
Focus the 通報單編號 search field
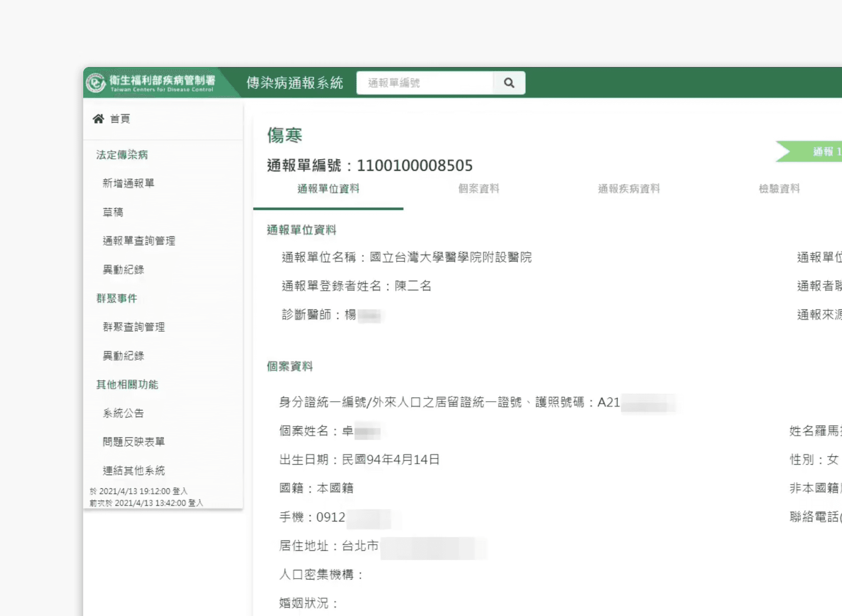tap(425, 83)
